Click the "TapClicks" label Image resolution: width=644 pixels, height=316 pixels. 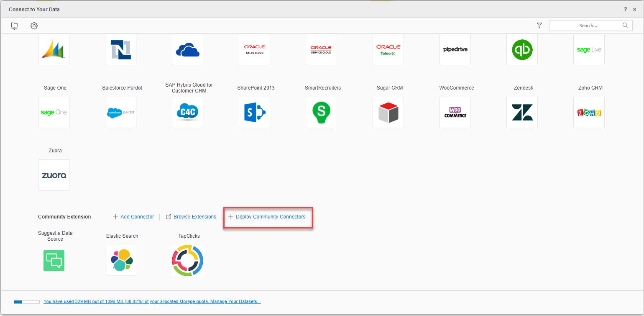pyautogui.click(x=189, y=236)
